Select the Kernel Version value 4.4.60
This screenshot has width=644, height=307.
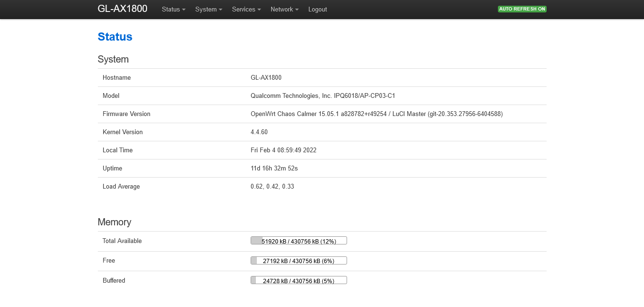pos(259,132)
